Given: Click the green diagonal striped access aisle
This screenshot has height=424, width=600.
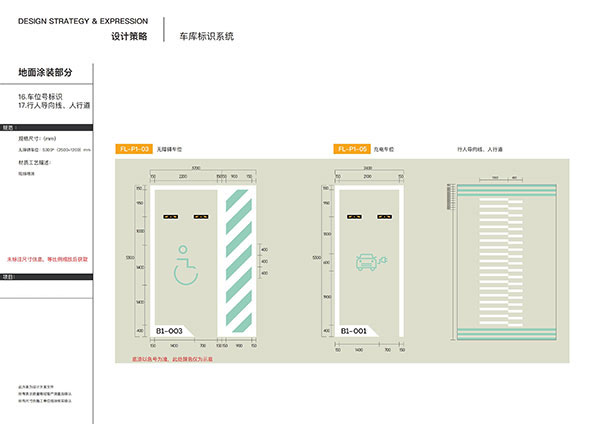Looking at the screenshot, I should (239, 261).
